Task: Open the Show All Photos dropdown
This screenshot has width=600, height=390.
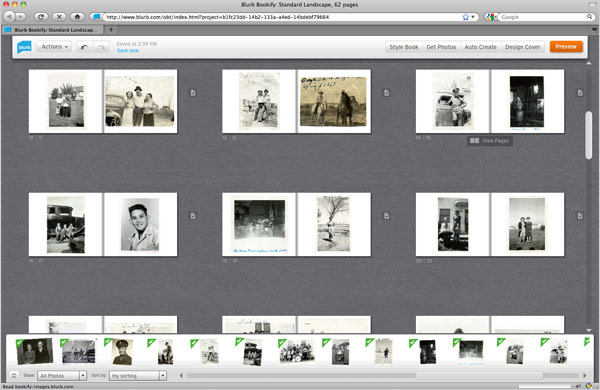Action: pyautogui.click(x=62, y=376)
